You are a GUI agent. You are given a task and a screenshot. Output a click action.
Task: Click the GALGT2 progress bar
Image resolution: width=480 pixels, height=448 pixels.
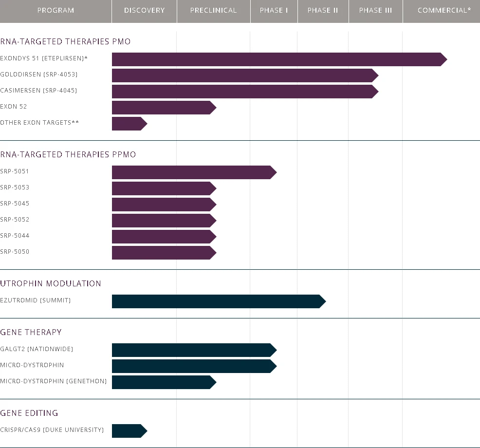tap(194, 350)
